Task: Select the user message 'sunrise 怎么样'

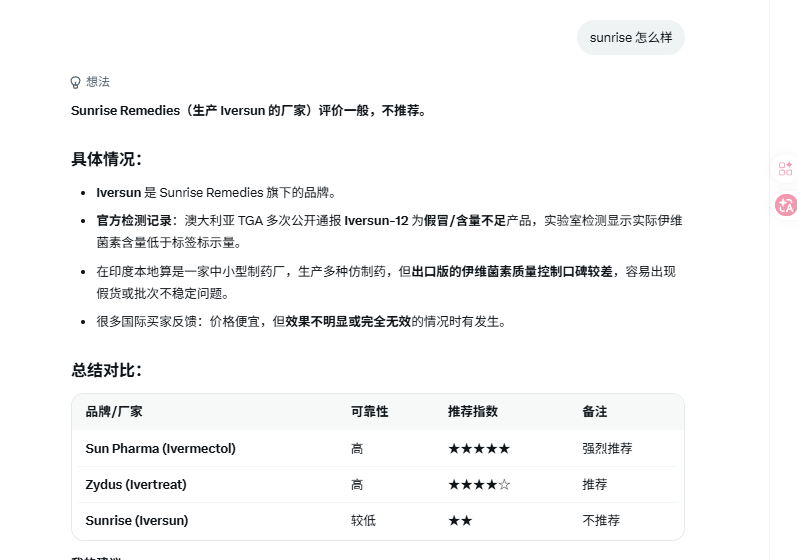Action: pos(631,38)
